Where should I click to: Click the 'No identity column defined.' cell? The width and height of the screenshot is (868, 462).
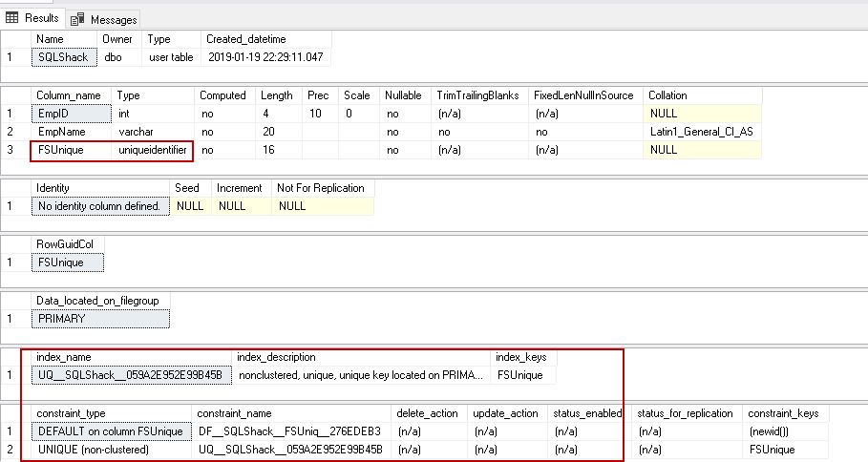tap(99, 206)
